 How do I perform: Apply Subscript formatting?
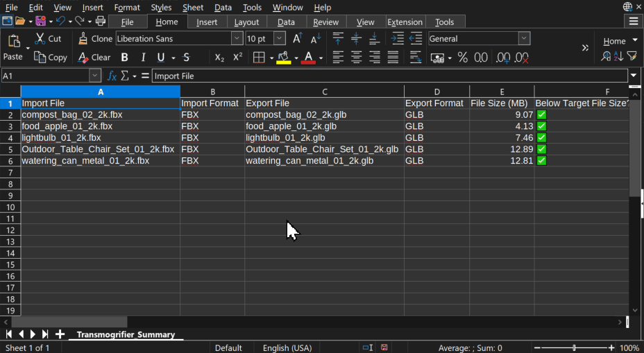(219, 58)
